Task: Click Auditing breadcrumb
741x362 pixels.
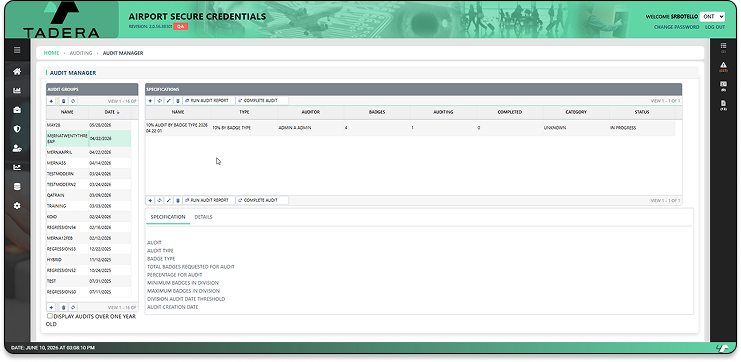Action: point(81,53)
